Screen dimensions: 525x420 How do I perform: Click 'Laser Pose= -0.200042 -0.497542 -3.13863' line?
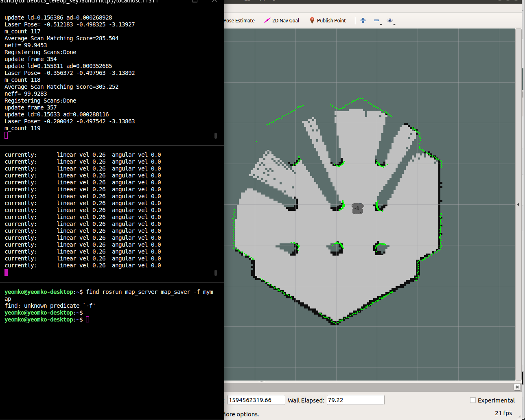70,121
